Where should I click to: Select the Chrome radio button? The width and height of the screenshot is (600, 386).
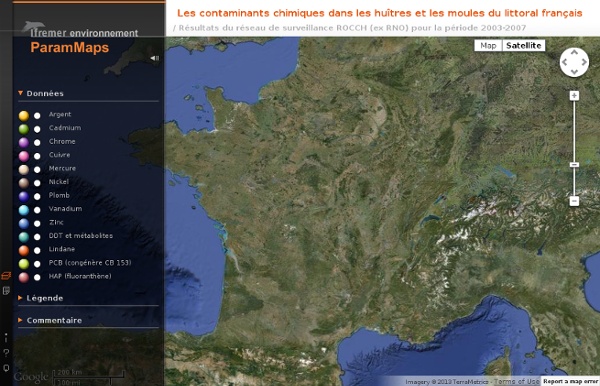coord(37,143)
